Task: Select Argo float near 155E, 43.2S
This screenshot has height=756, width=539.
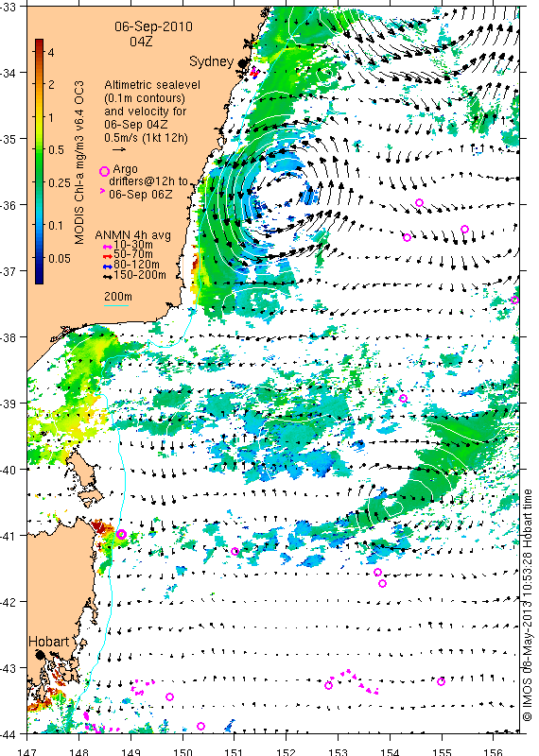Action: coord(441,681)
